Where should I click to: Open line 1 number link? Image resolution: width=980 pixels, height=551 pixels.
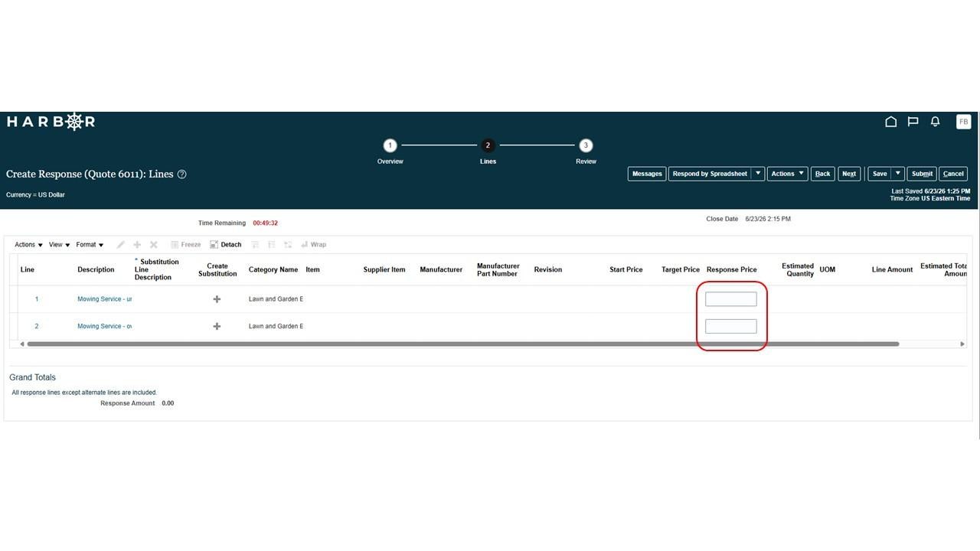[37, 299]
